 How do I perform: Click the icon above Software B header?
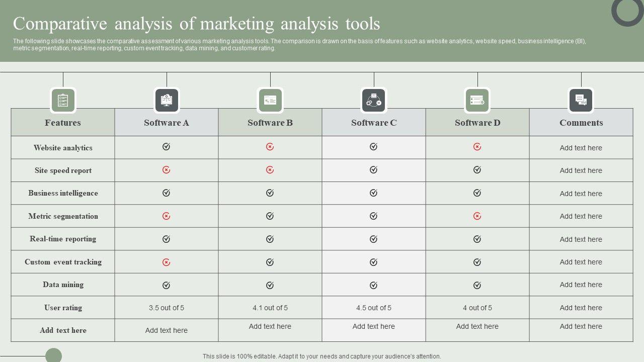coord(270,100)
